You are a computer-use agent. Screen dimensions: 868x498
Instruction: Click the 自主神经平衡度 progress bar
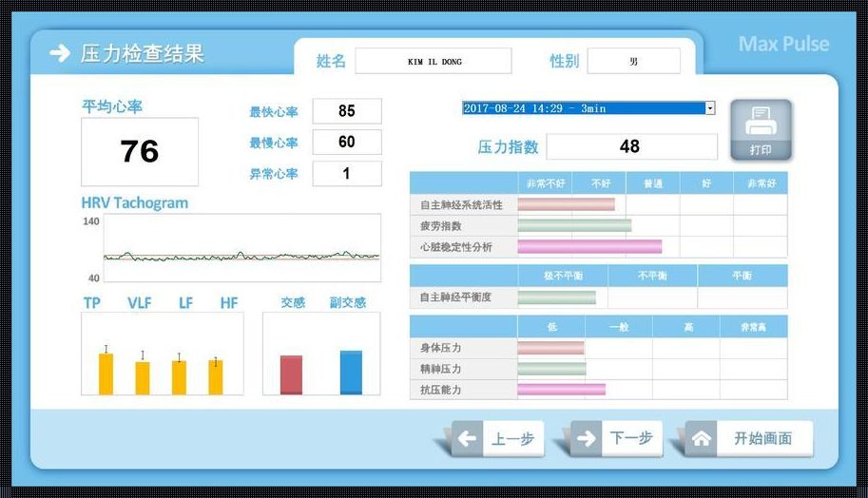(557, 297)
